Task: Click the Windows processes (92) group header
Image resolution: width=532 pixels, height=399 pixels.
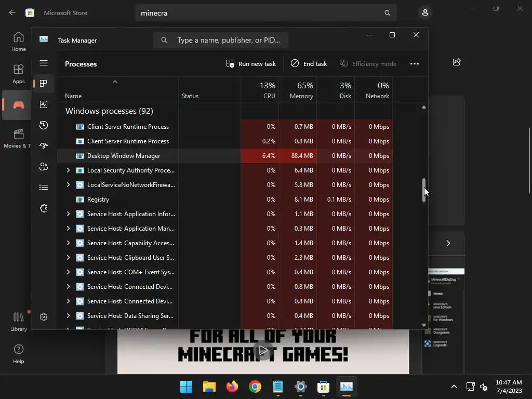Action: (109, 111)
